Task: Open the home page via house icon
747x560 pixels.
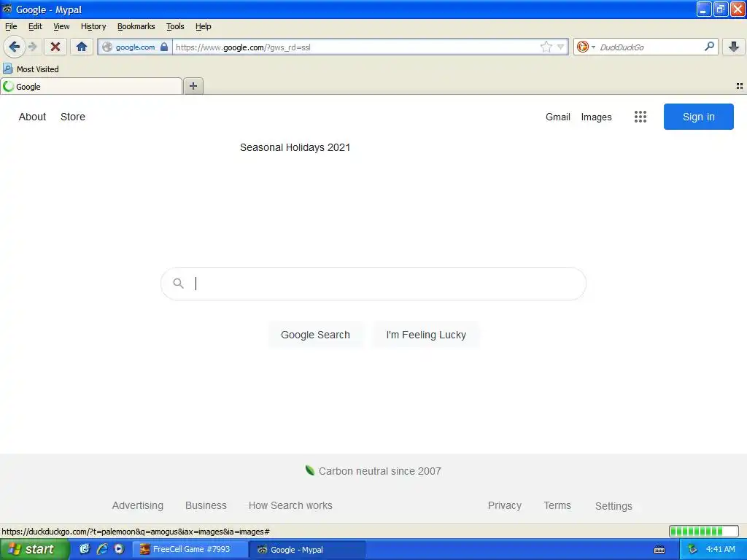Action: coord(82,47)
